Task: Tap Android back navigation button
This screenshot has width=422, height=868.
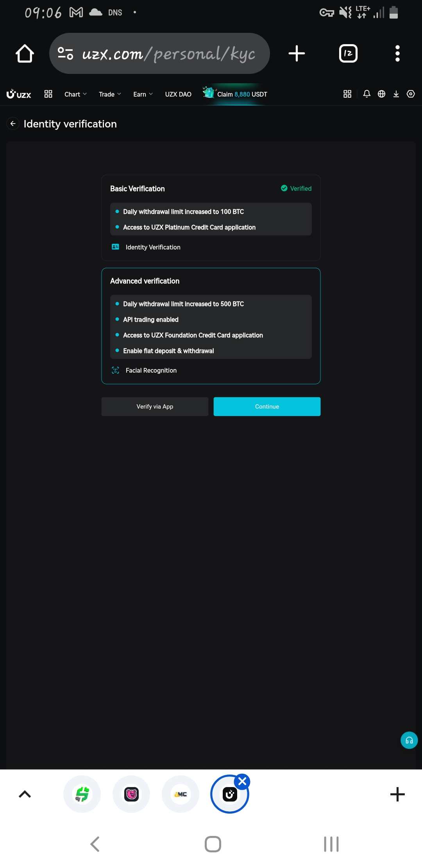Action: pos(95,844)
